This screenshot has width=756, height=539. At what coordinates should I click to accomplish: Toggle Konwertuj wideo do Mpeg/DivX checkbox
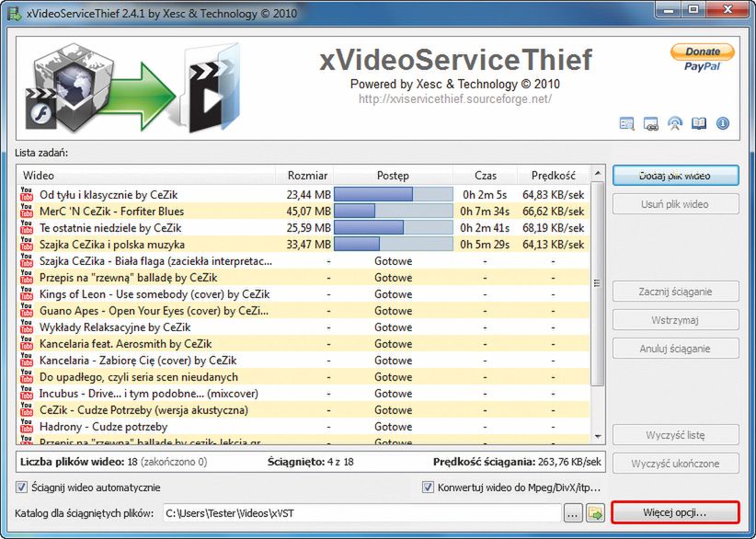(x=428, y=487)
